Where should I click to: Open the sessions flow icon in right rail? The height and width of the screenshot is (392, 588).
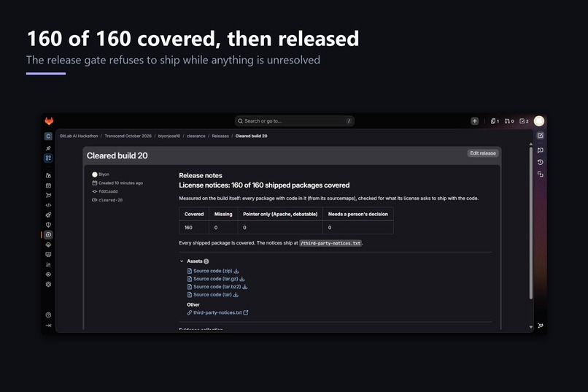tap(541, 174)
